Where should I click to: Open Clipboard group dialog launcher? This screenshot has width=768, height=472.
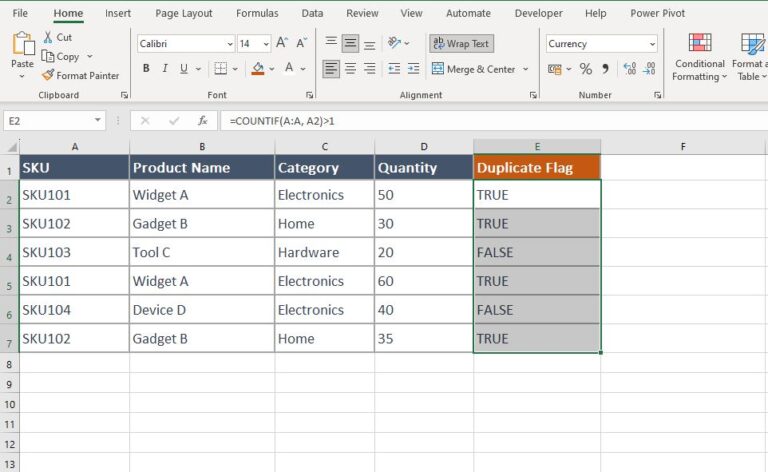(124, 95)
